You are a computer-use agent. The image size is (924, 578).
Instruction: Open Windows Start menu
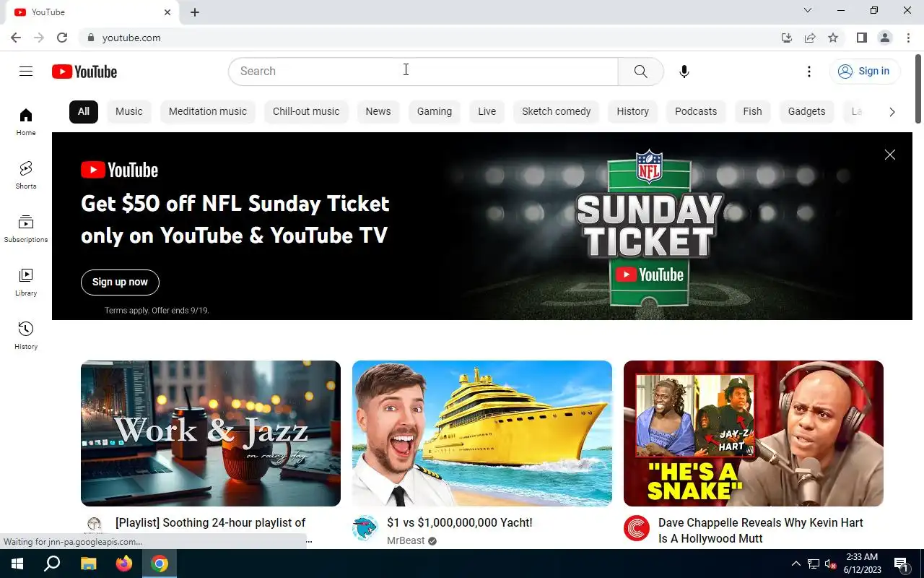pos(17,564)
